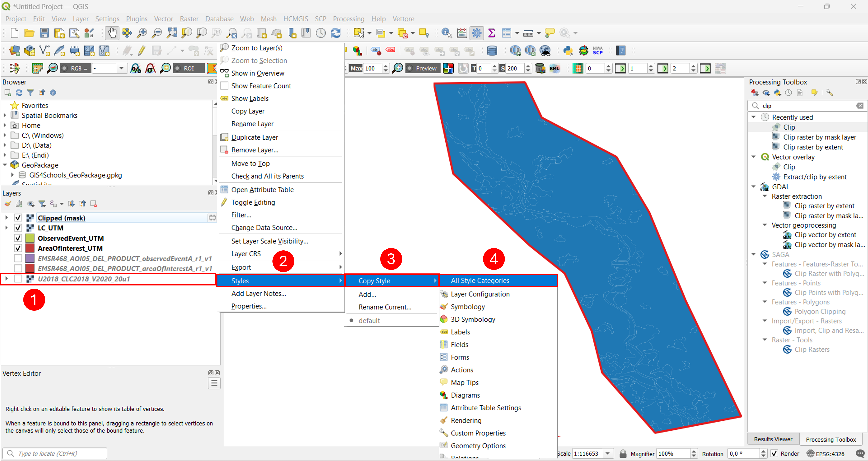
Task: Save the project with the floppy icon
Action: pos(44,33)
